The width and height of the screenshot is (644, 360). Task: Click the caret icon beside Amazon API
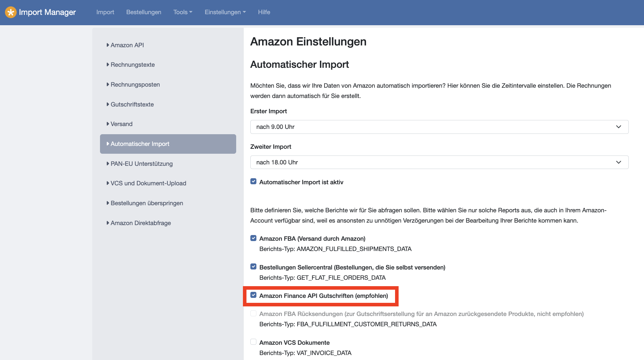[x=108, y=45]
